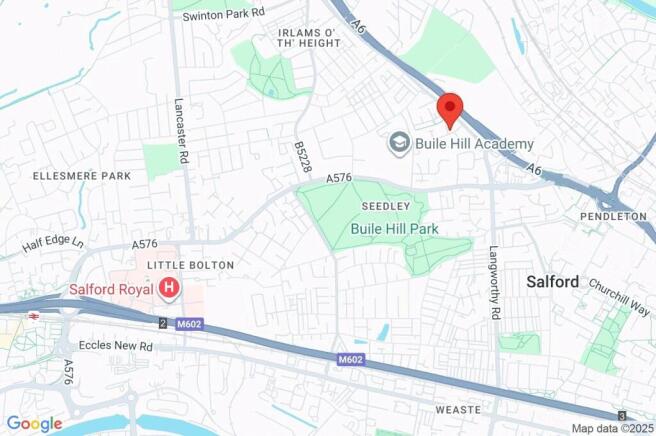Image resolution: width=656 pixels, height=436 pixels.
Task: Select the Buile Hill Park label
Action: (x=395, y=229)
